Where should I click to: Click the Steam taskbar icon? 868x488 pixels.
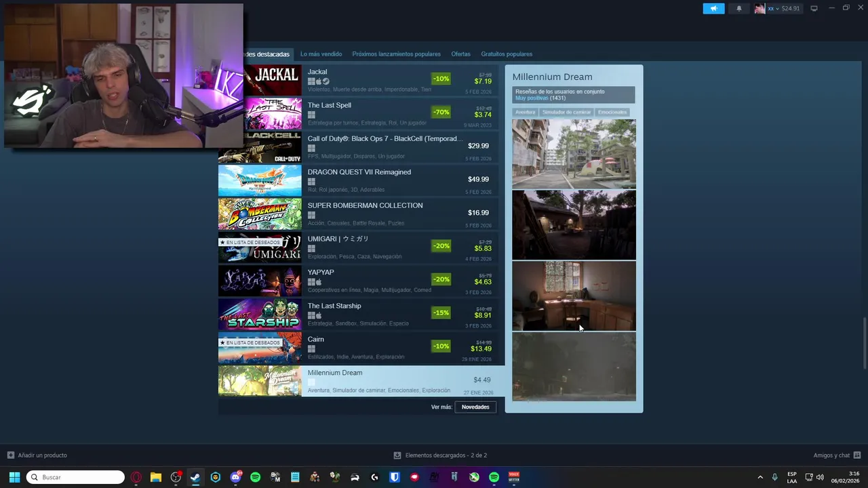pos(195,477)
